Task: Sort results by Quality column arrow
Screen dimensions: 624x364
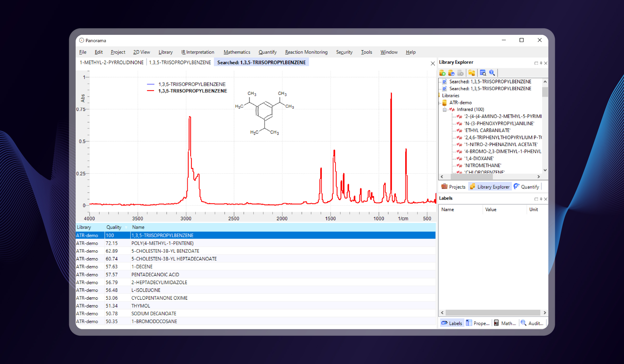Action: 126,227
